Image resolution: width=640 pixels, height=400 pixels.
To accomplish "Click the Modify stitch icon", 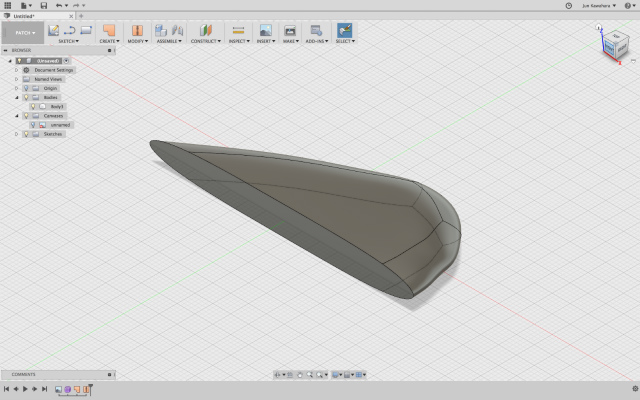I will pos(137,30).
